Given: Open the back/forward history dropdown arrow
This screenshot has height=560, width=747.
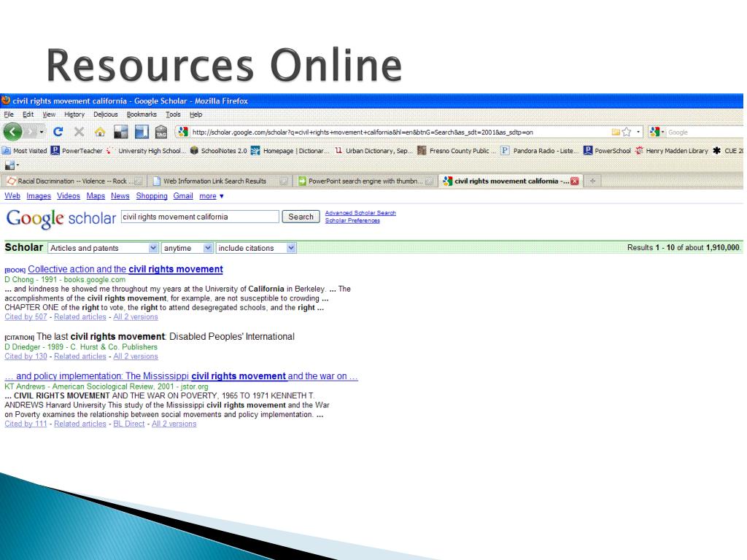Looking at the screenshot, I should [42, 132].
